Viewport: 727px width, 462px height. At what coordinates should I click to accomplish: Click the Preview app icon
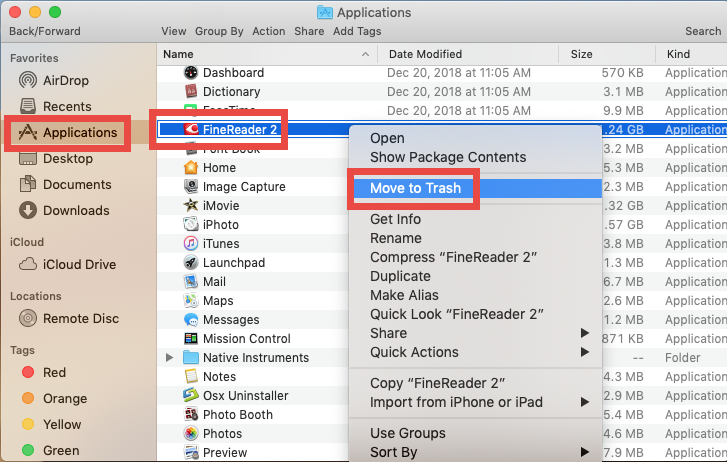191,452
